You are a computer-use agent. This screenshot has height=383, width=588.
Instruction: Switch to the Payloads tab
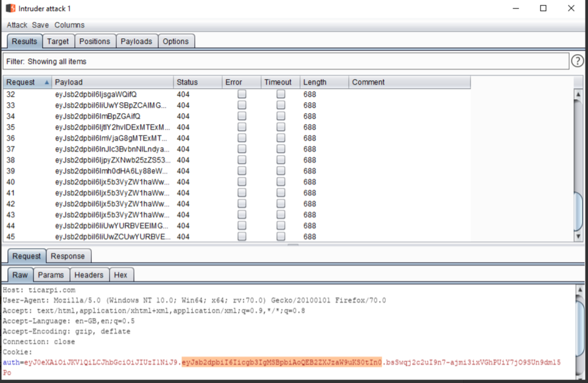click(136, 41)
